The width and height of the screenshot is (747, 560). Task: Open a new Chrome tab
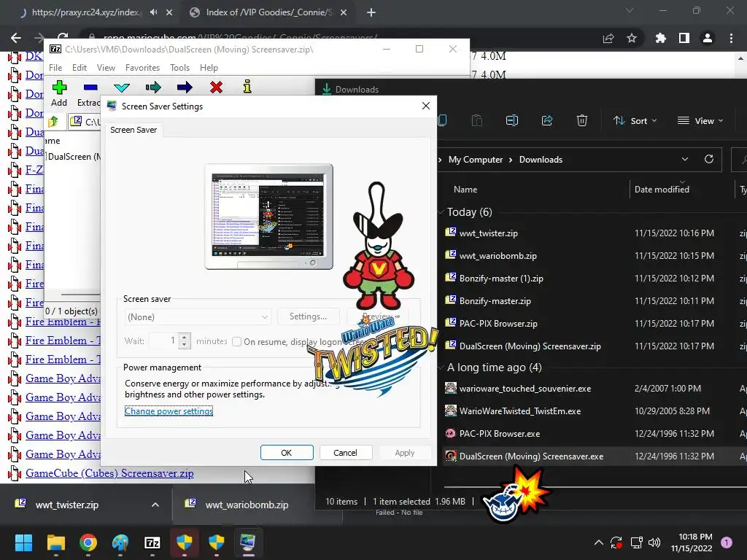click(x=371, y=12)
